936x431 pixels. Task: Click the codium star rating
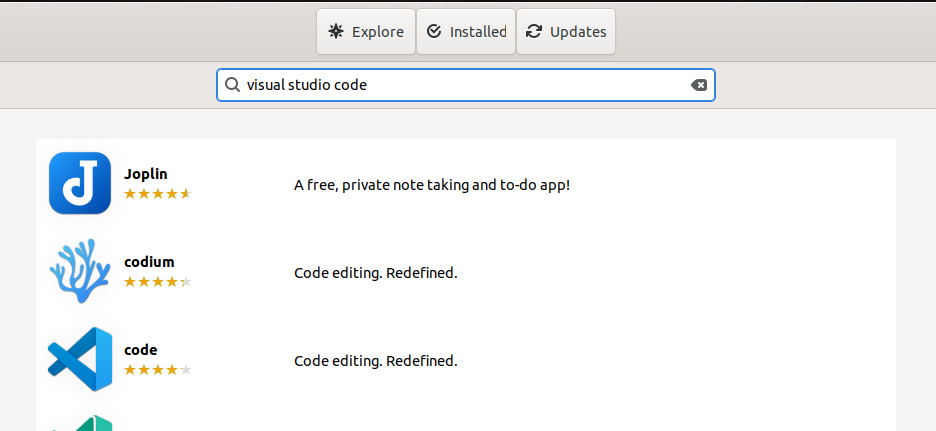[x=158, y=281]
